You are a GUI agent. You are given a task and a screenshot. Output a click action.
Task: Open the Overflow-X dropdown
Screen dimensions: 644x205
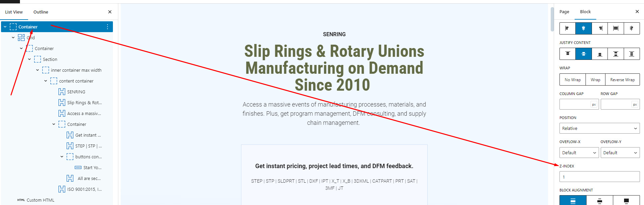point(579,153)
